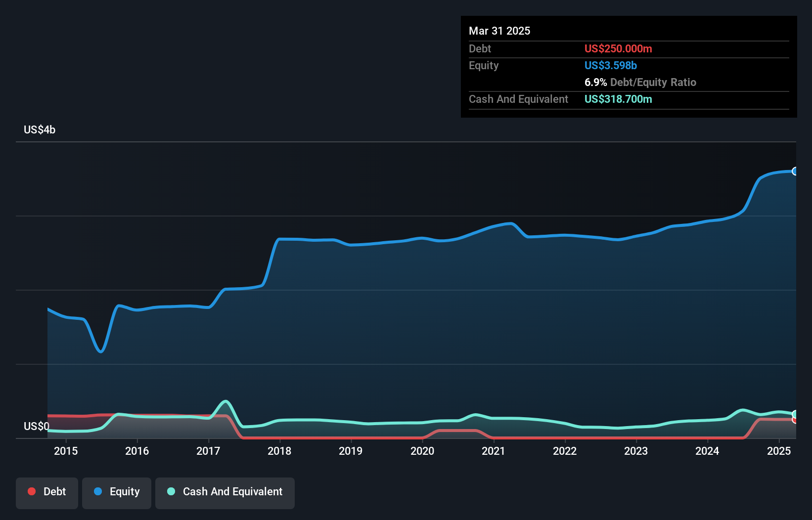Viewport: 812px width, 520px height.
Task: Click the 2021 x-axis label
Action: click(494, 451)
